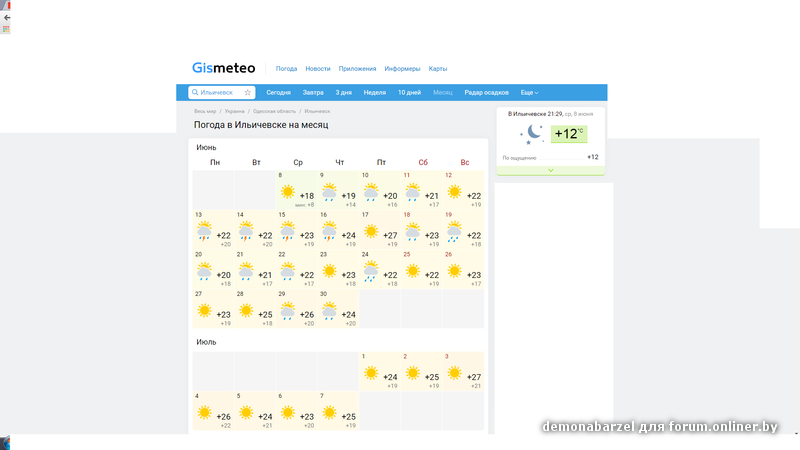The image size is (800, 450).
Task: Click the +12 current temperature badge
Action: click(x=569, y=134)
